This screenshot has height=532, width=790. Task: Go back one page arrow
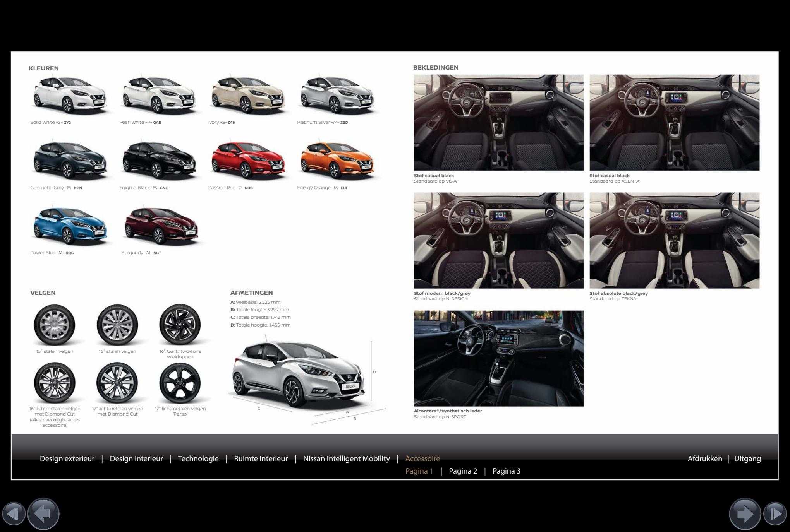click(43, 514)
